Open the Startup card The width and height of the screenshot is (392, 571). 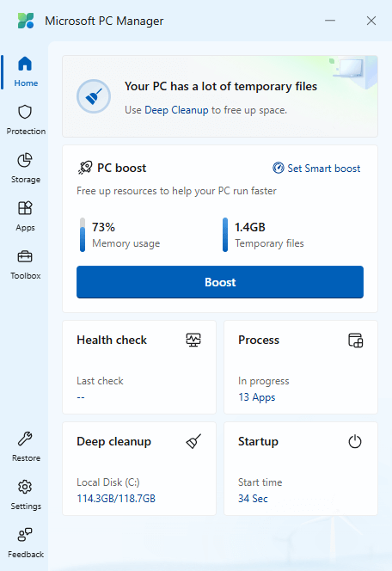pos(301,469)
